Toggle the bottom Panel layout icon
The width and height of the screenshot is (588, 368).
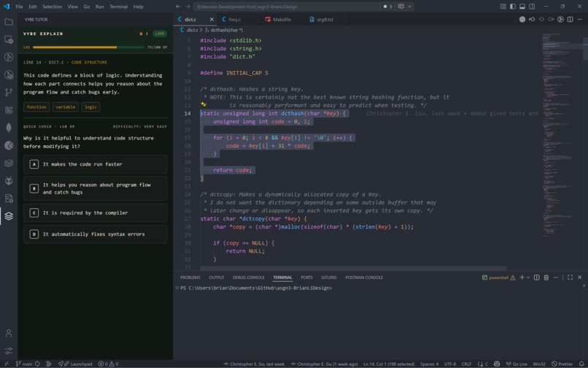[x=522, y=7]
